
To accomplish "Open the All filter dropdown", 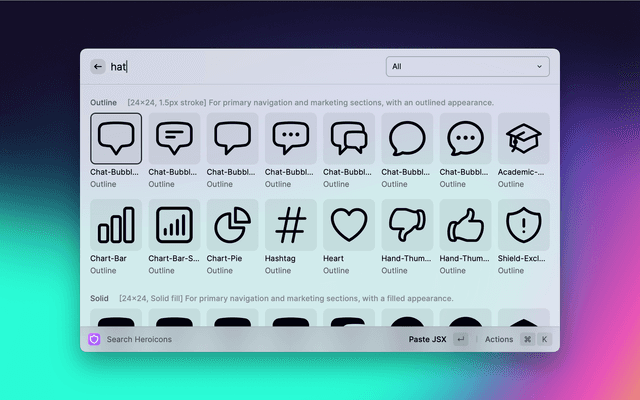I will pos(467,67).
